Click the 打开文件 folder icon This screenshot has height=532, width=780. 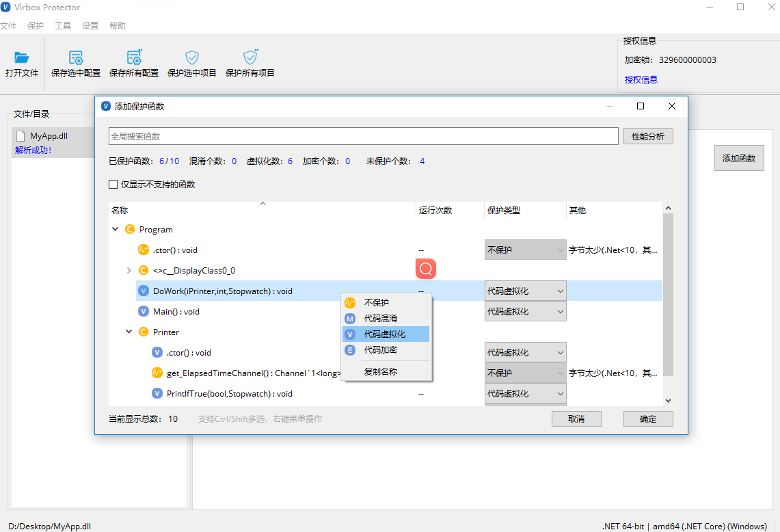tap(22, 58)
